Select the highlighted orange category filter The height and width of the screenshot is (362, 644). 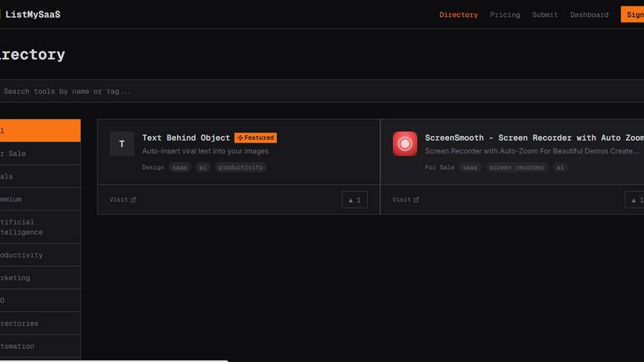[x=40, y=130]
